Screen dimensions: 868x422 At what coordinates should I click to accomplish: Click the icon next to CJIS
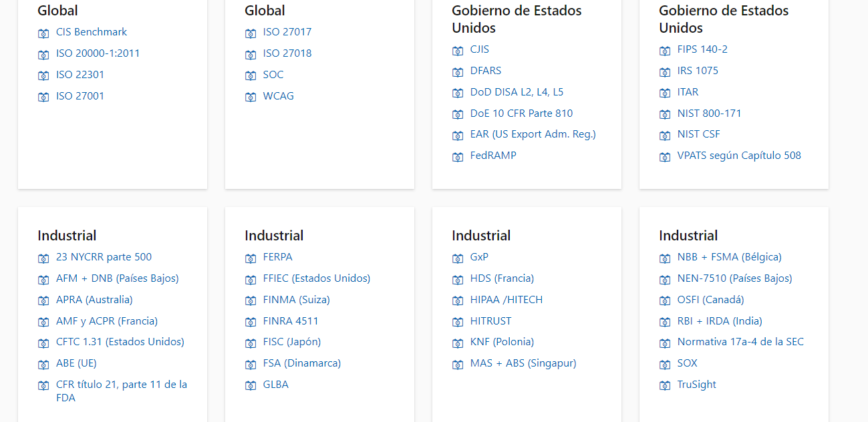[458, 51]
